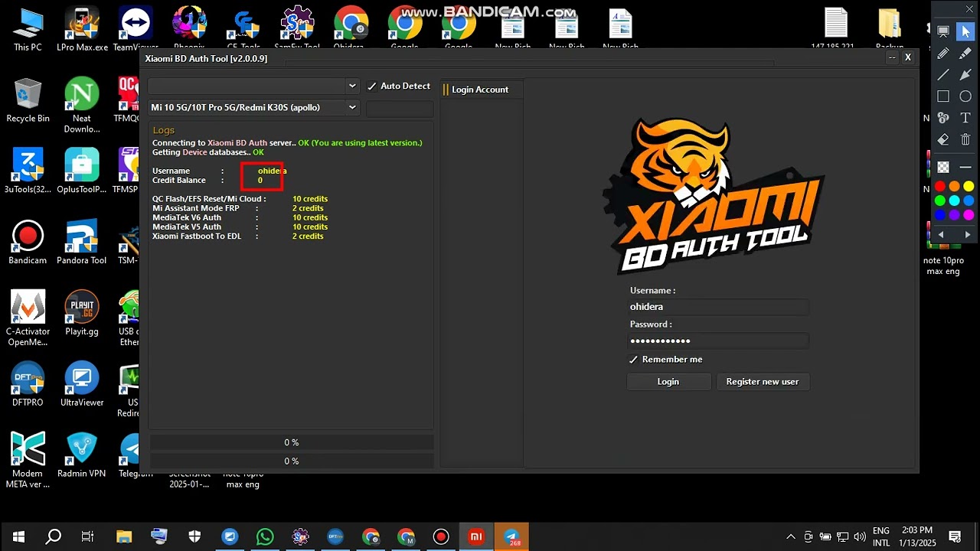
Task: Pick the cyan color swatch
Action: (x=954, y=201)
